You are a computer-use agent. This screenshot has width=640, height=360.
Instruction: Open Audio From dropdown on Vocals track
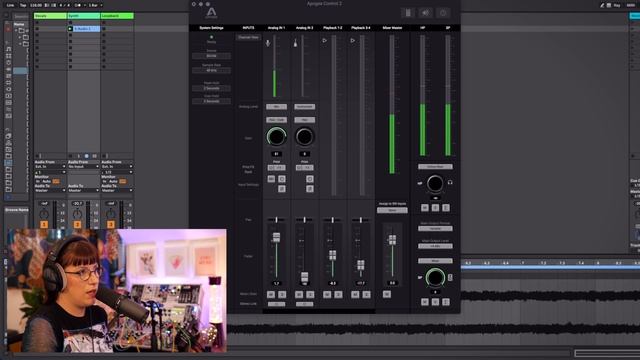(50, 167)
